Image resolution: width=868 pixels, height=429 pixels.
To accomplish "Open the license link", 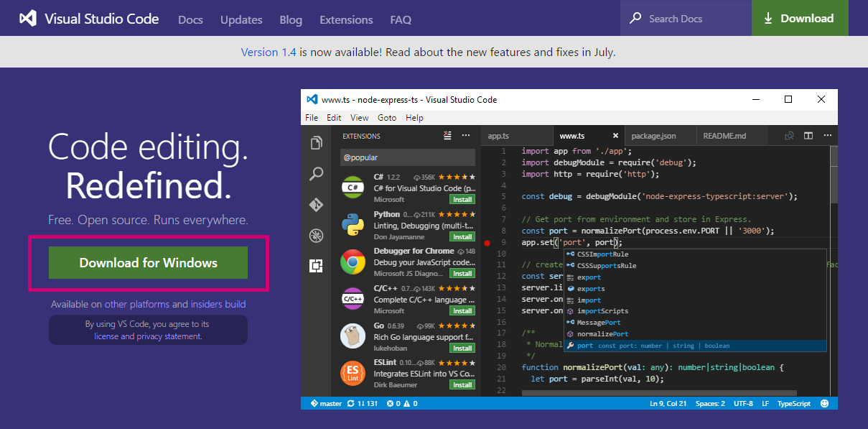I will coord(106,336).
